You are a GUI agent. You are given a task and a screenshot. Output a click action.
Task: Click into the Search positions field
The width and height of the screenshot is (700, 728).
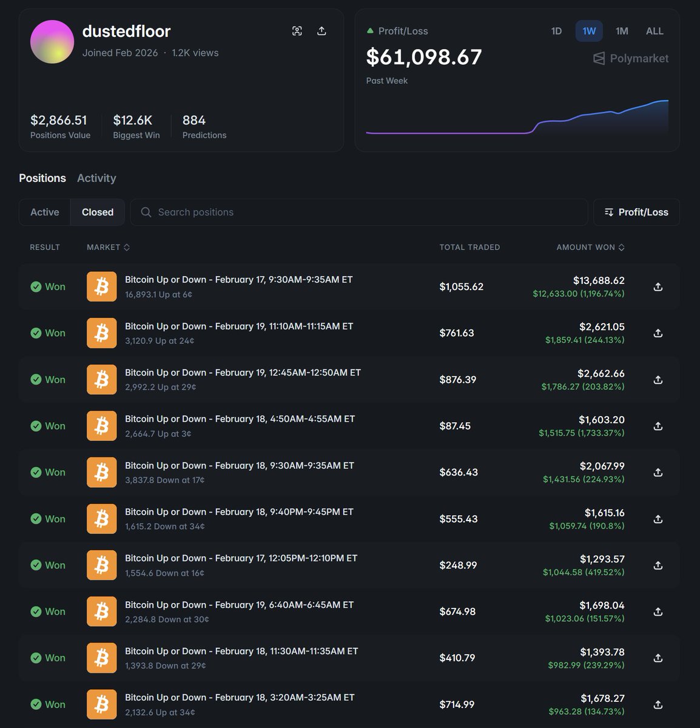click(359, 212)
